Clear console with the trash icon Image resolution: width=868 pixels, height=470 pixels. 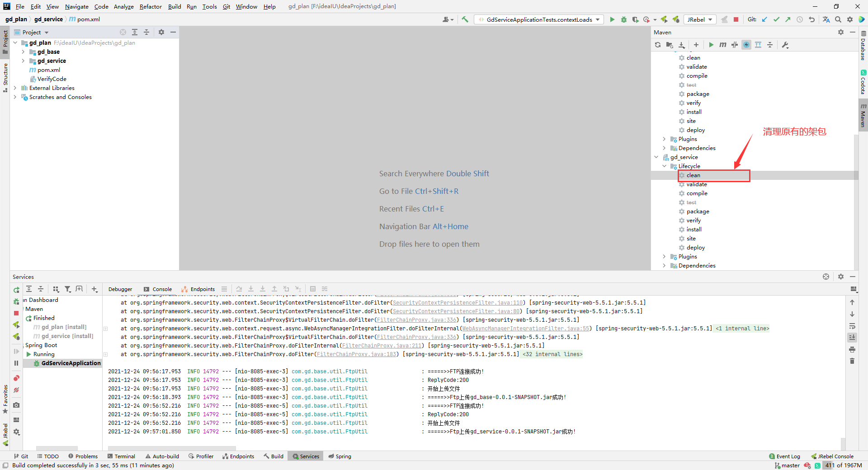point(852,361)
